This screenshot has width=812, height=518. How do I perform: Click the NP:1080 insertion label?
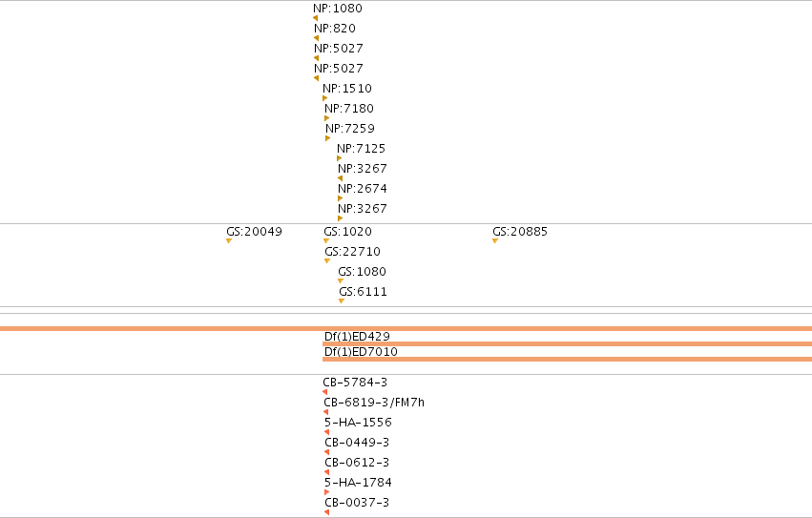(338, 9)
